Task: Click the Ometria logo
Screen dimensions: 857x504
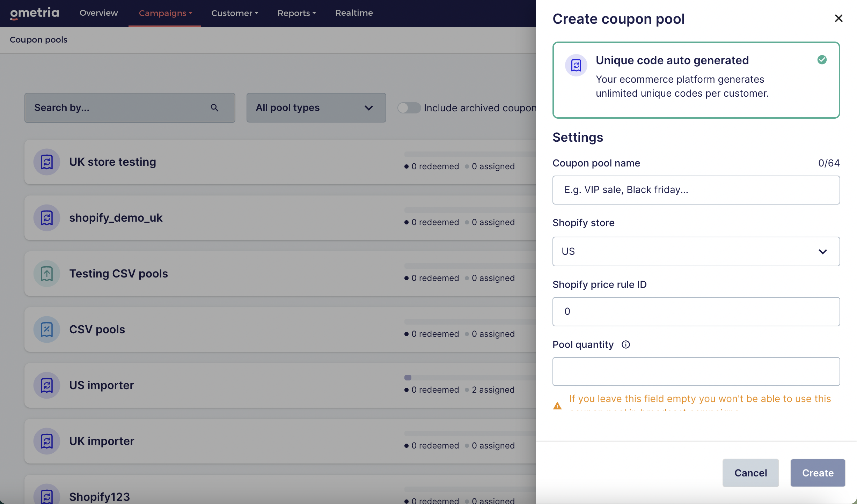Action: [x=34, y=13]
